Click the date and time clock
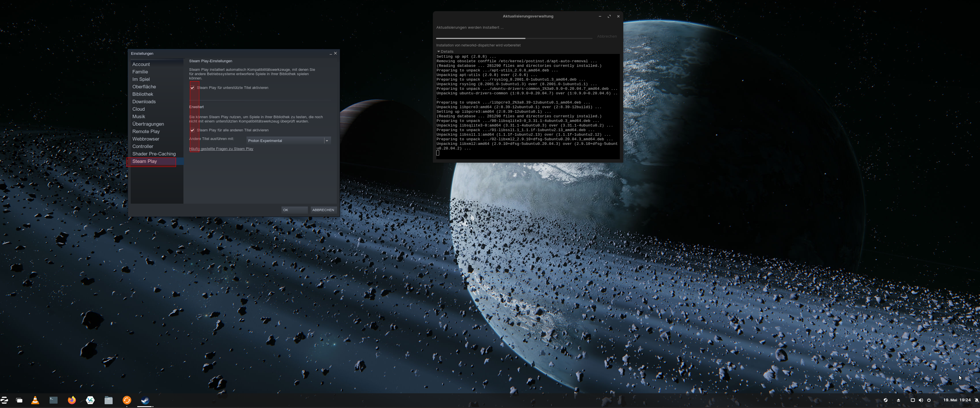 [956, 400]
